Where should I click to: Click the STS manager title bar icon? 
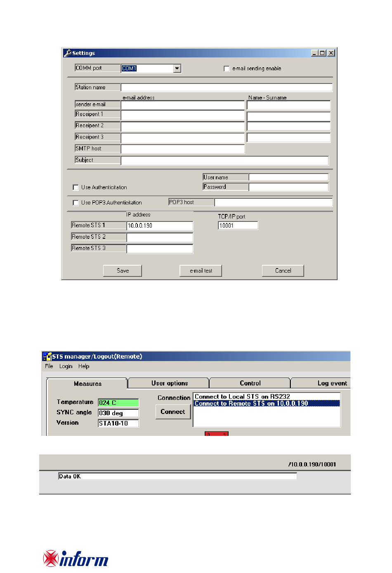(x=47, y=356)
